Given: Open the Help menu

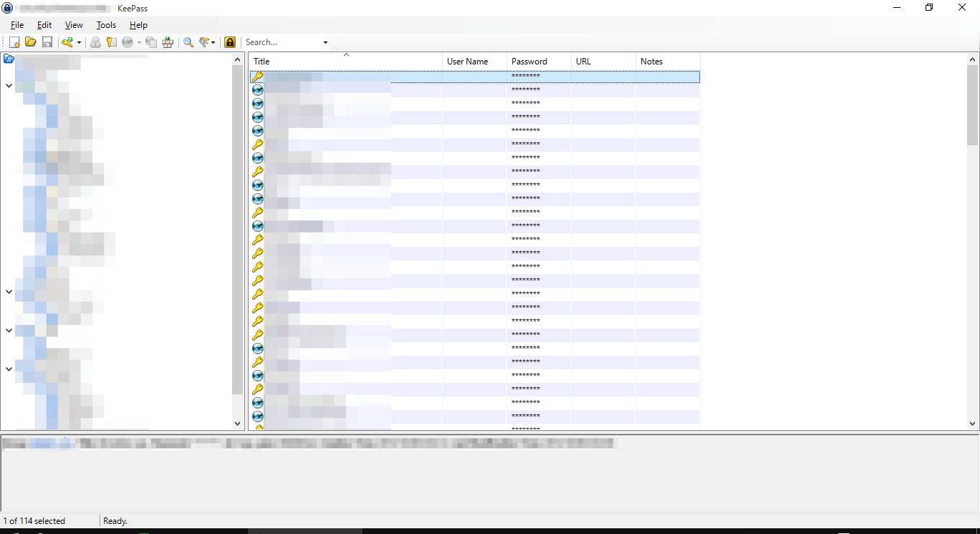Looking at the screenshot, I should [x=138, y=25].
